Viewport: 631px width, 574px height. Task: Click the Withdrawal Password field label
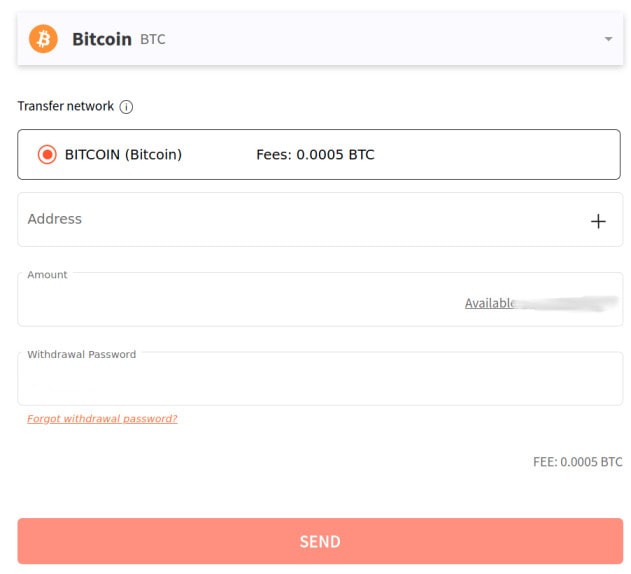click(82, 354)
